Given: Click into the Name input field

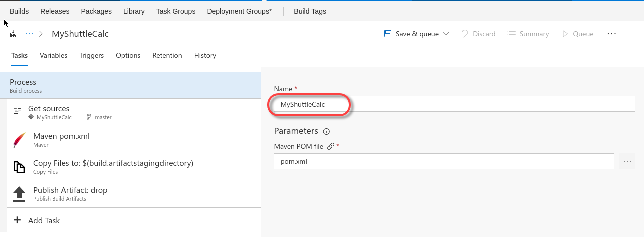Looking at the screenshot, I should [454, 104].
